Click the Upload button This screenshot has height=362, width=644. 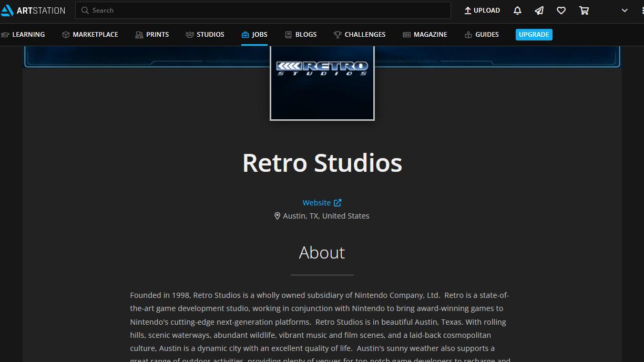pyautogui.click(x=482, y=11)
